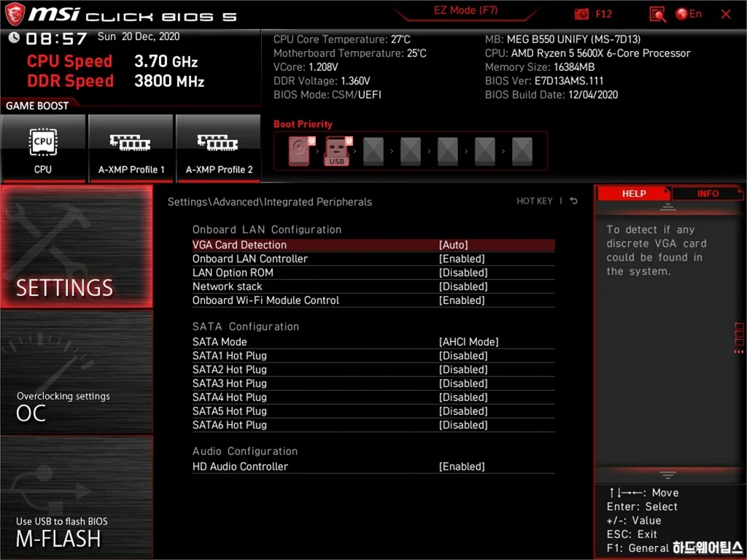Switch to the HELP tab

pyautogui.click(x=634, y=193)
